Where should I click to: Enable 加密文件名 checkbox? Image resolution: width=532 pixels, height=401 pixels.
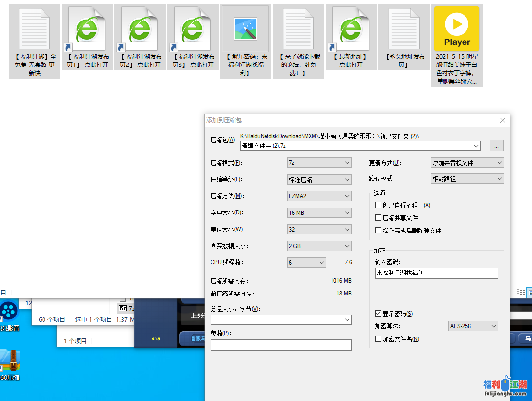click(378, 339)
